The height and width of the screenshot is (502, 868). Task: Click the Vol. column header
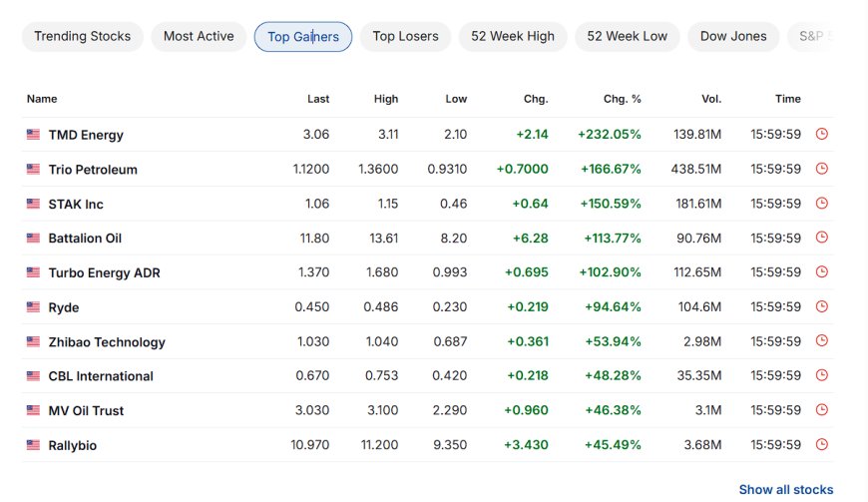[x=711, y=99]
